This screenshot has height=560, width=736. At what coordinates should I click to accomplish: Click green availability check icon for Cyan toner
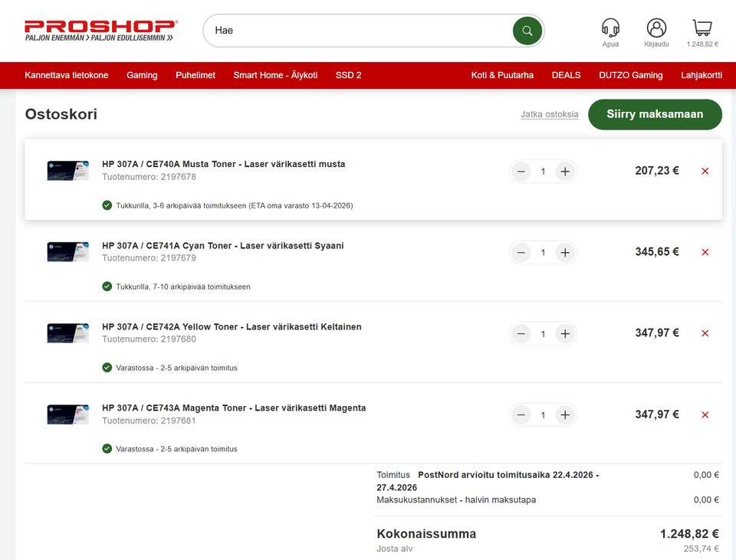click(107, 286)
